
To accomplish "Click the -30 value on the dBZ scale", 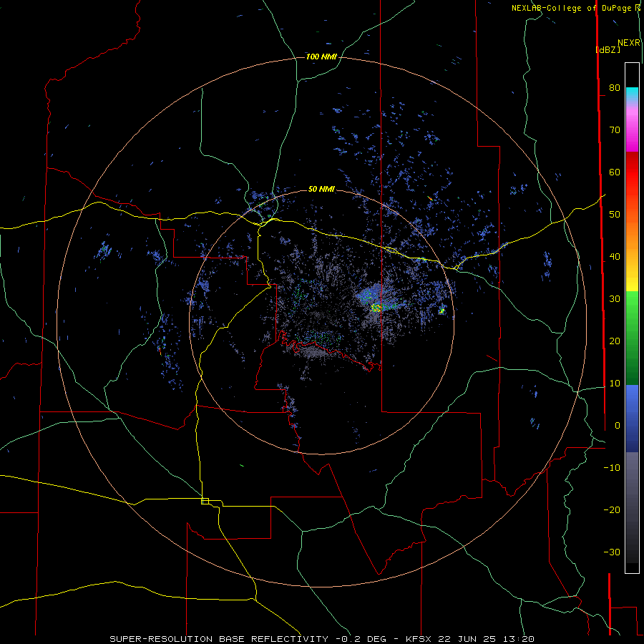I will pyautogui.click(x=612, y=552).
